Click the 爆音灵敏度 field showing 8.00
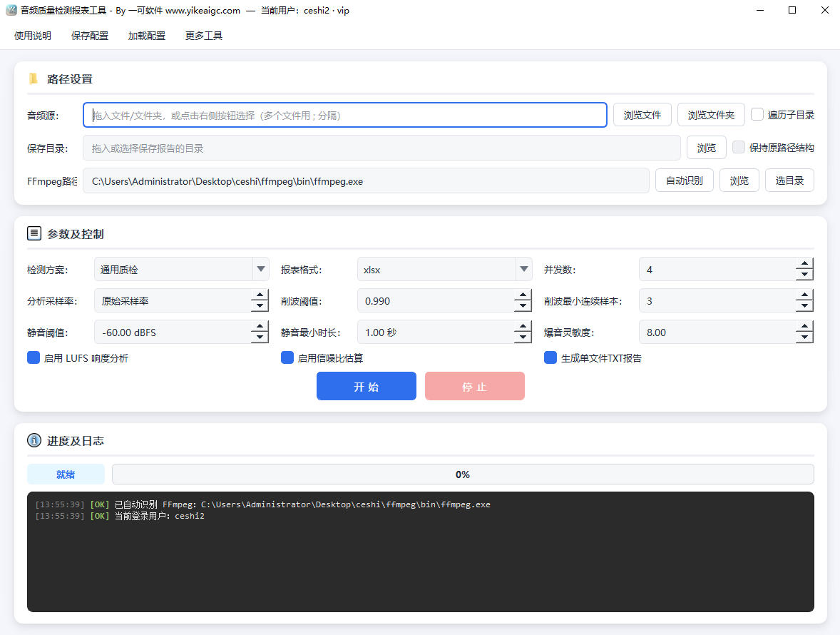Viewport: 840px width, 635px height. pyautogui.click(x=717, y=332)
